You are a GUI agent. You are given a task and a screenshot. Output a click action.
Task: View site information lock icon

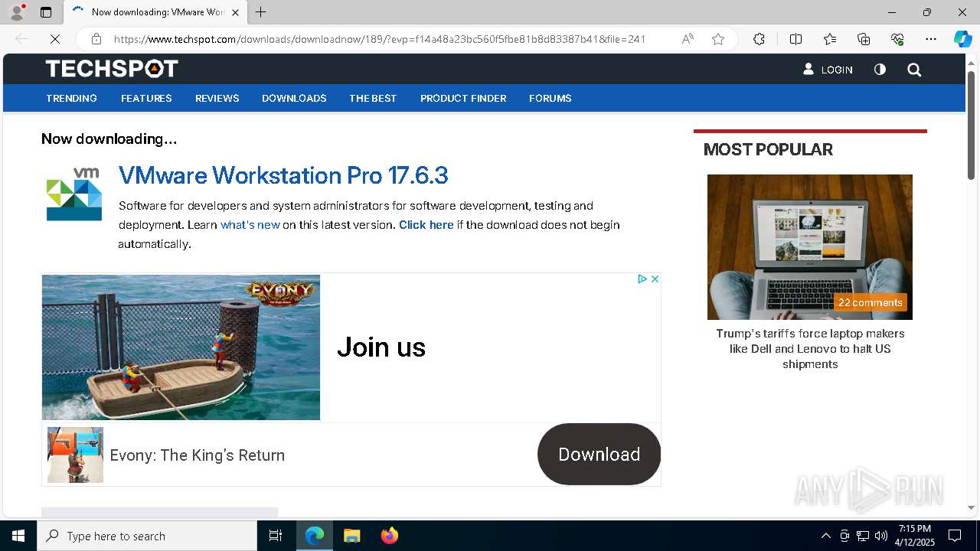click(96, 39)
